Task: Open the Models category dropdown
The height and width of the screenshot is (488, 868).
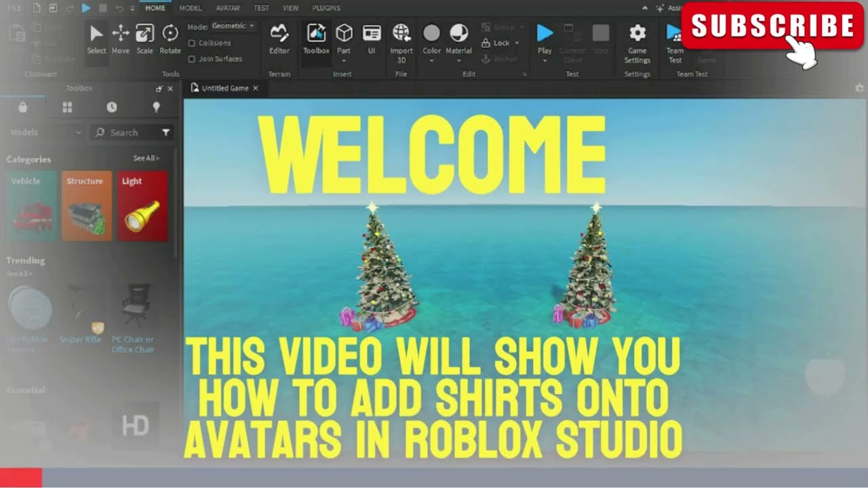Action: tap(45, 132)
